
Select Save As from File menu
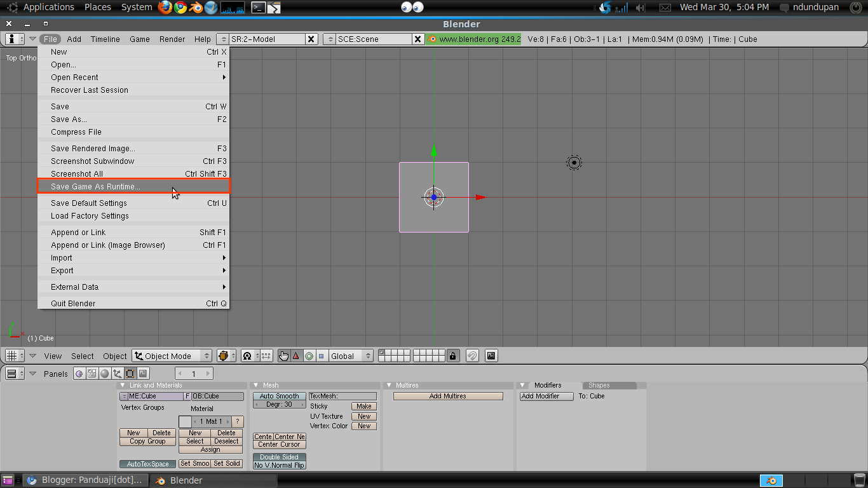[133, 119]
